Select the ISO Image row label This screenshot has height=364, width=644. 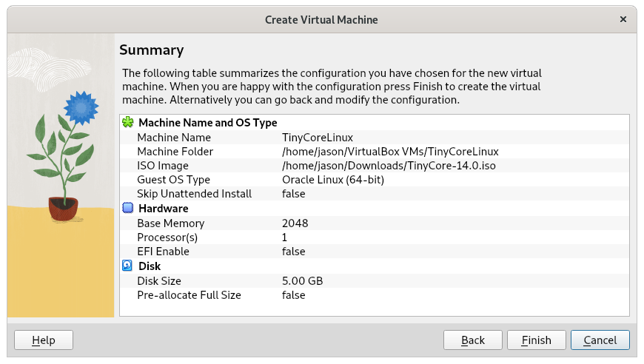tap(163, 166)
